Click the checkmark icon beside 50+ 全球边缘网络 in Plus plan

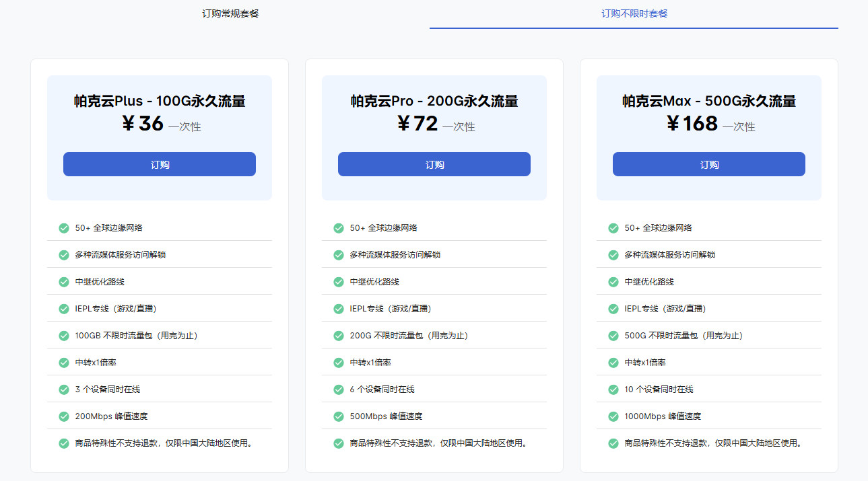point(63,227)
